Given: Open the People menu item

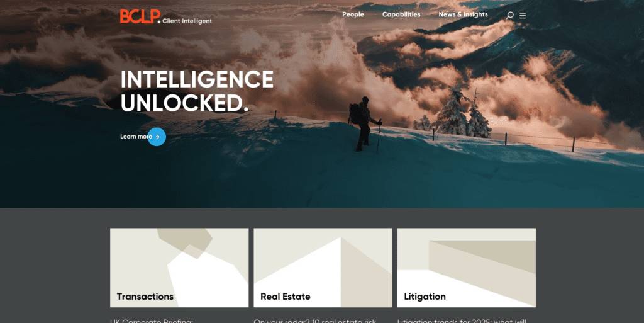Looking at the screenshot, I should pos(353,14).
